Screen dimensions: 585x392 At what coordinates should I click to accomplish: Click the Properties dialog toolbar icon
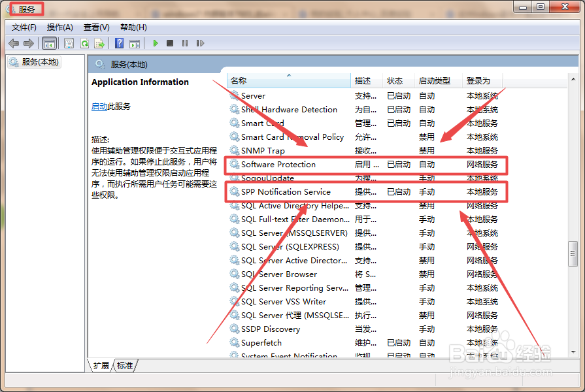point(69,43)
